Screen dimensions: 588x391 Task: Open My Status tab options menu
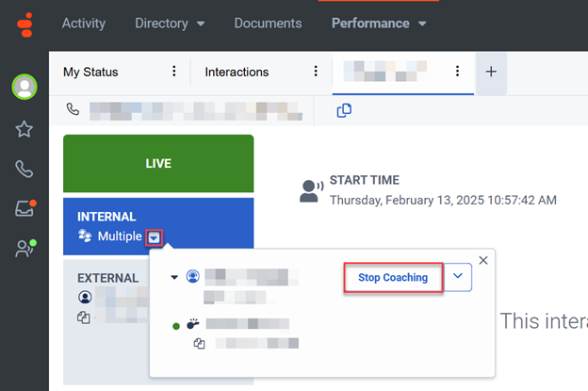[173, 72]
